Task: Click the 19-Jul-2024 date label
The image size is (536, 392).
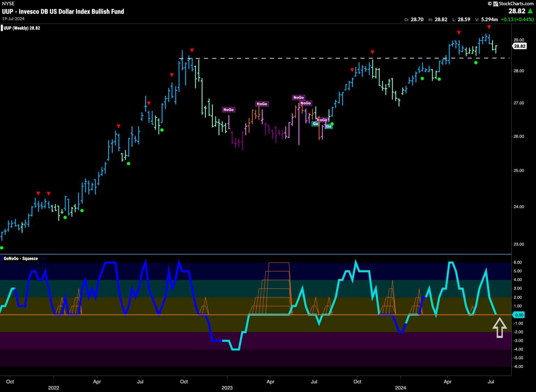Action: [x=11, y=18]
